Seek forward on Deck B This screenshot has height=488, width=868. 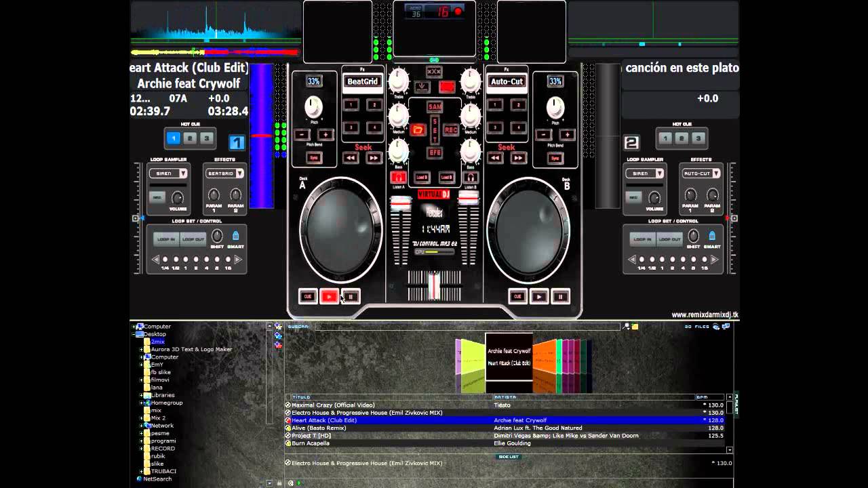click(518, 158)
